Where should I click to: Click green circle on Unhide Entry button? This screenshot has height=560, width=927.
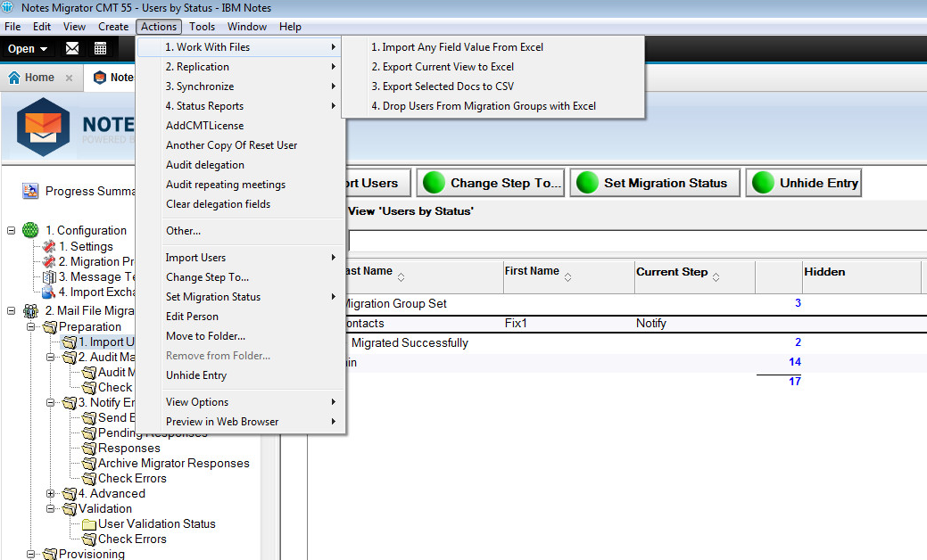[763, 183]
